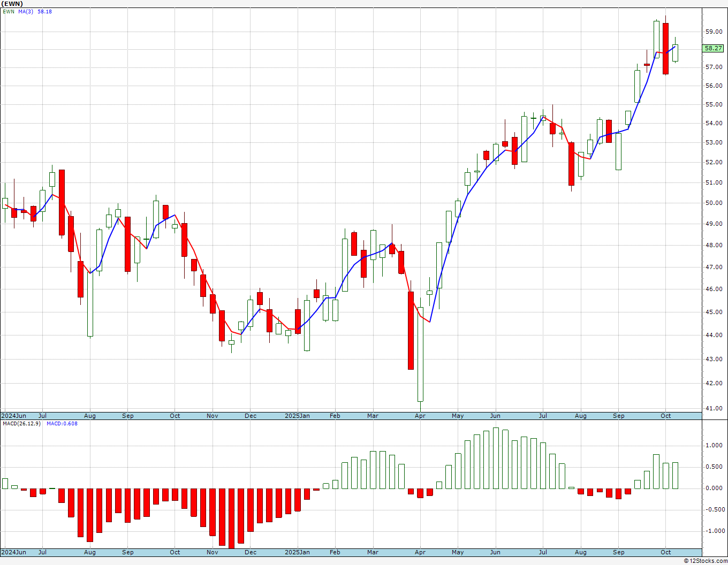Select Oct 2024 on the price chart time axis
This screenshot has height=565, width=728.
tap(175, 416)
